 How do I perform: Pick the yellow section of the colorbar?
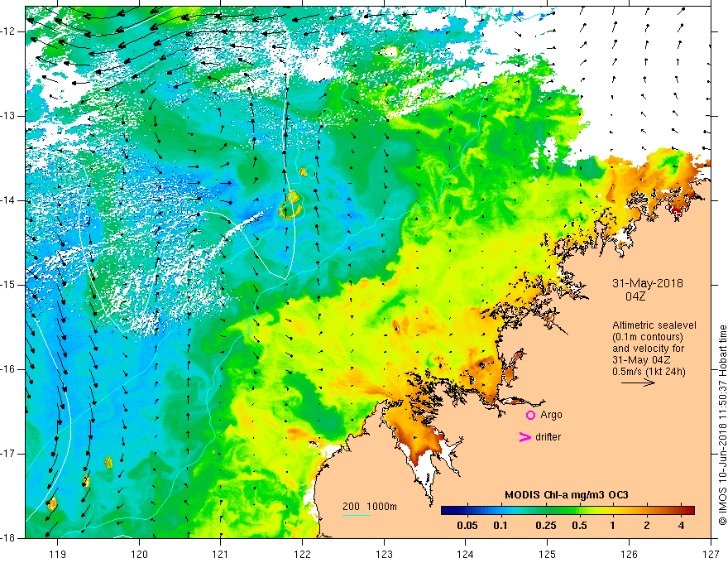pyautogui.click(x=604, y=511)
